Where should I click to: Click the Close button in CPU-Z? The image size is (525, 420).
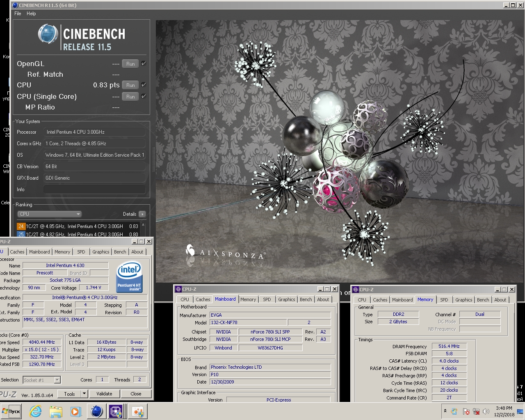[x=136, y=394]
